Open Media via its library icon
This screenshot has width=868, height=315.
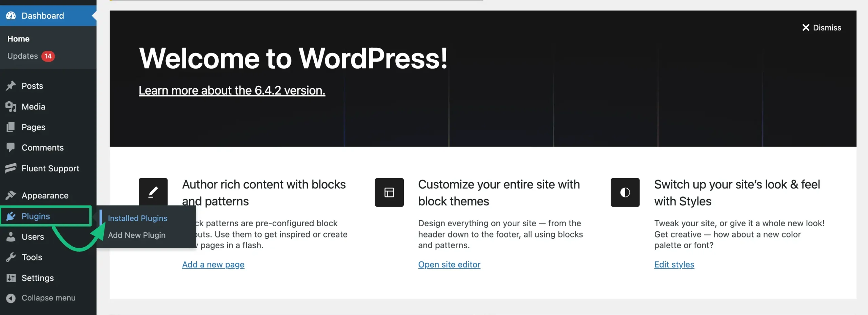point(11,106)
